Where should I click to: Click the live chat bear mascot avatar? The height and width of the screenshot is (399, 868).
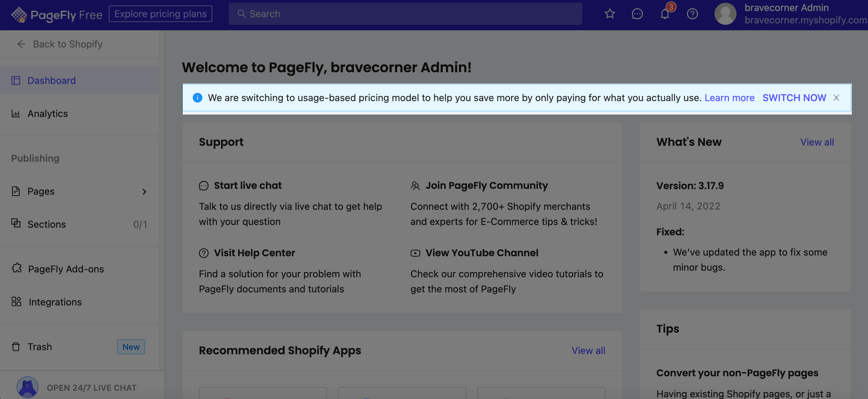pyautogui.click(x=28, y=387)
